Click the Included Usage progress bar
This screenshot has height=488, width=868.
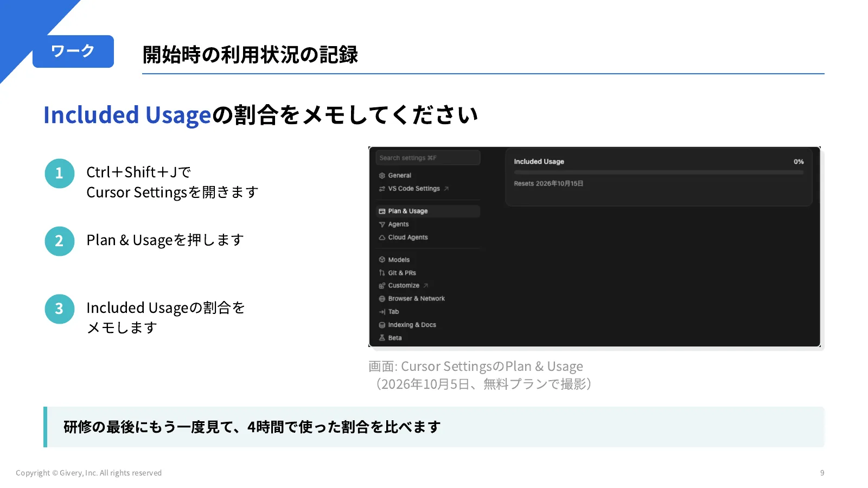point(659,172)
